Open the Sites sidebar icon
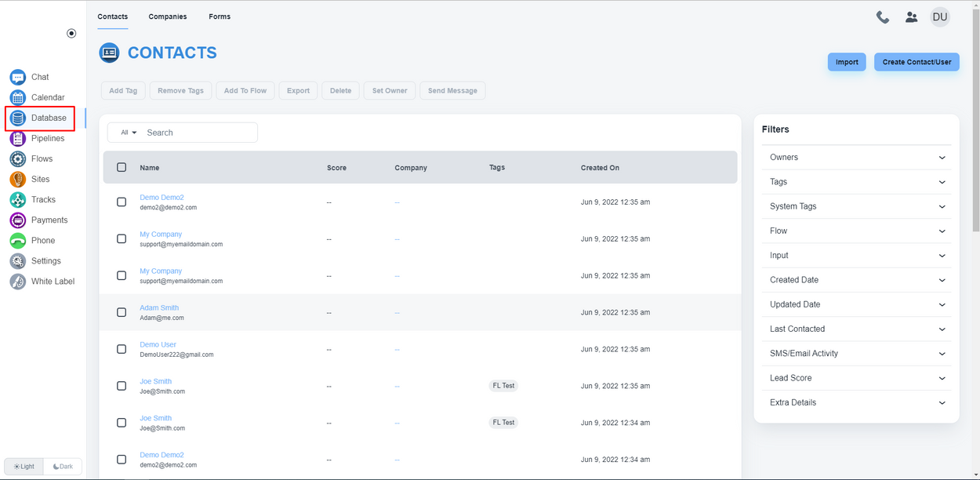The height and width of the screenshot is (480, 980). (18, 179)
